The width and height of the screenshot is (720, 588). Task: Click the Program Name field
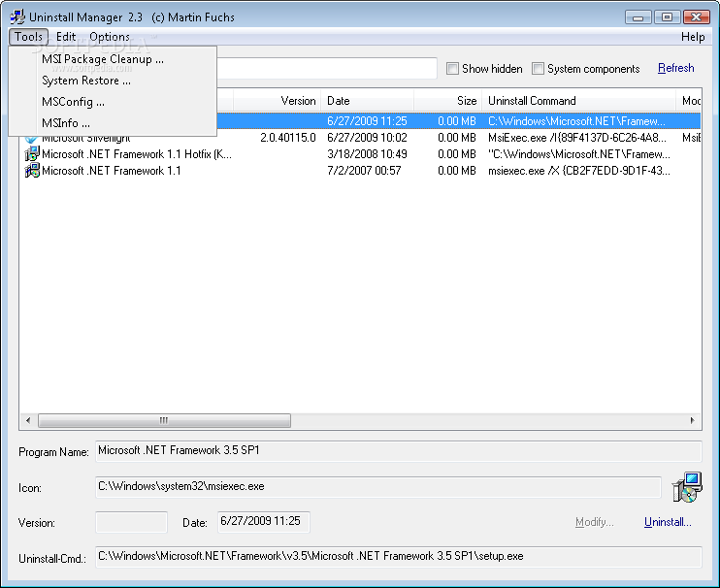(x=398, y=451)
